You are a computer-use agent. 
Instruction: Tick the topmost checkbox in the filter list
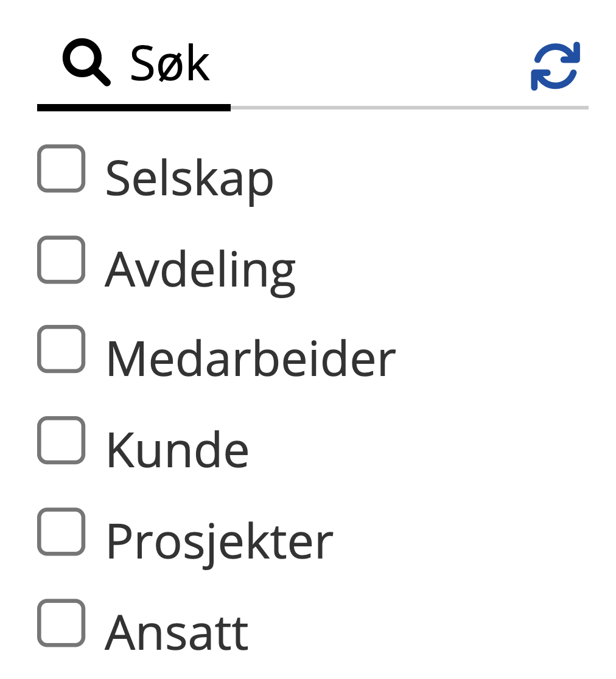(61, 169)
